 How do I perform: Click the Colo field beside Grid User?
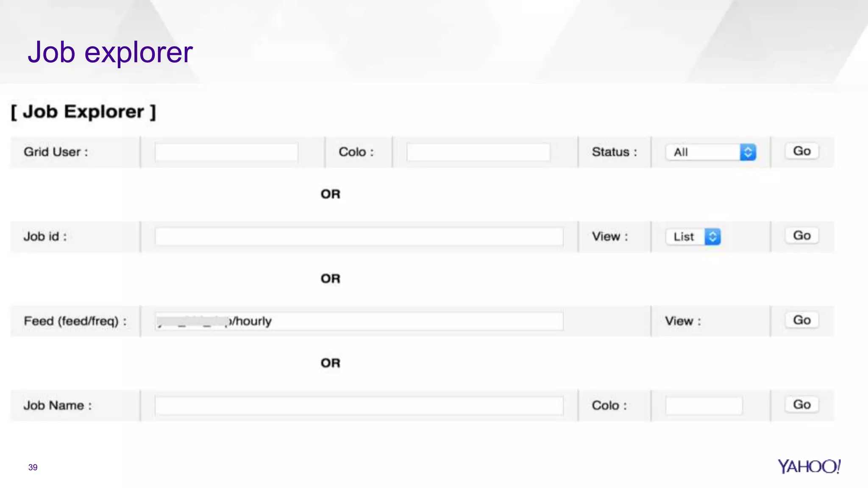(478, 152)
